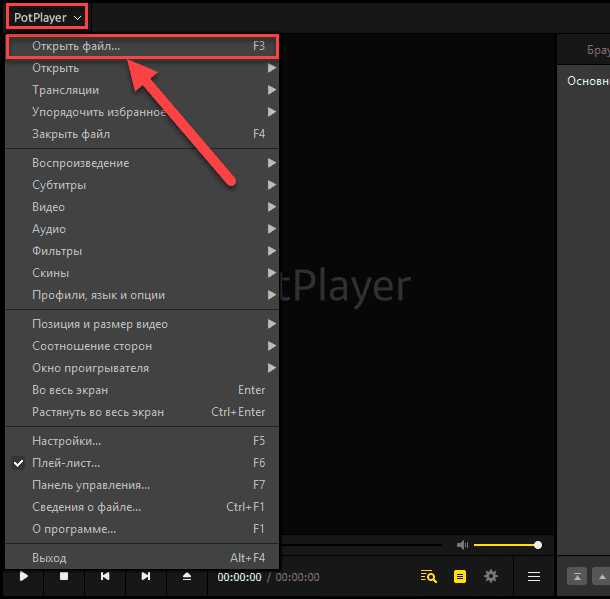Image resolution: width=610 pixels, height=599 pixels.
Task: Adjust the yellow volume slider
Action: click(508, 545)
